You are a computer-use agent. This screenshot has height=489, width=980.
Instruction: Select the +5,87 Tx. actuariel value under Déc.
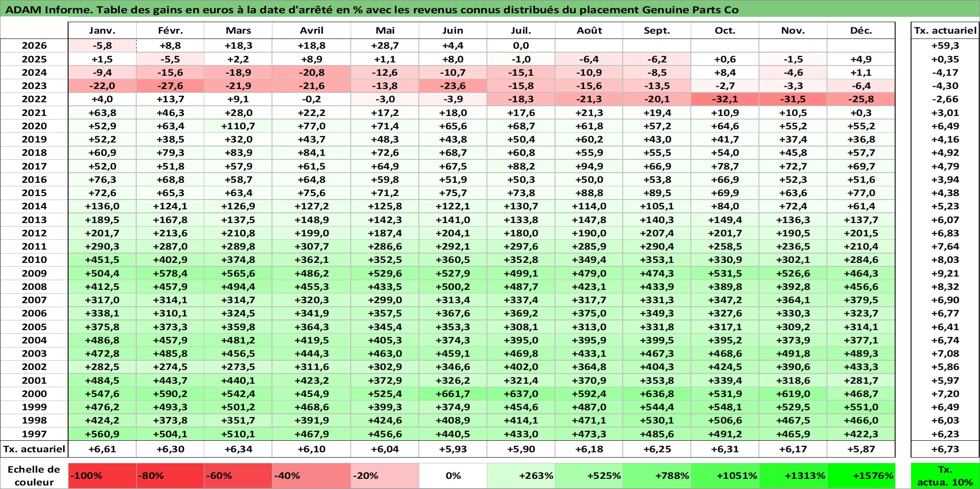(861, 449)
